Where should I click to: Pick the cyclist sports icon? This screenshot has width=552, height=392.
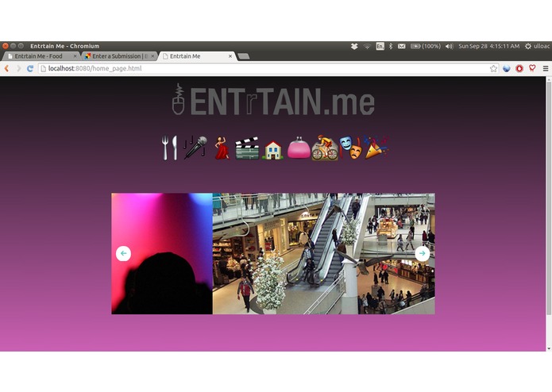(325, 148)
